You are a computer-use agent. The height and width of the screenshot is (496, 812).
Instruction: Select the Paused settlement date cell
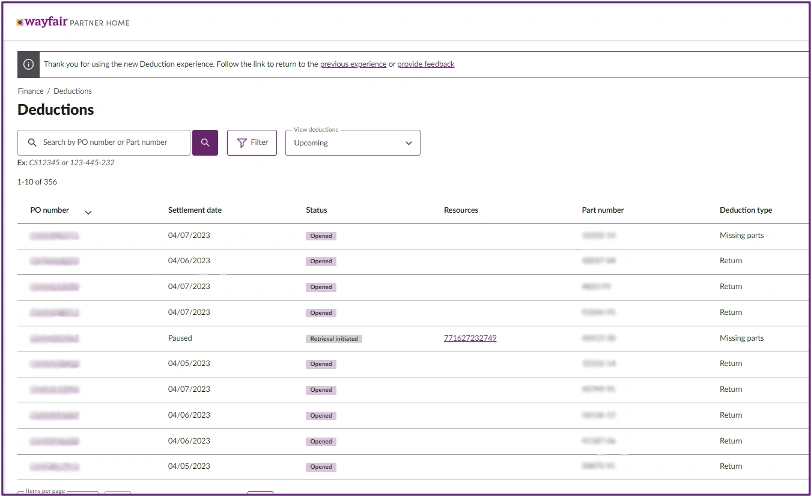(180, 338)
